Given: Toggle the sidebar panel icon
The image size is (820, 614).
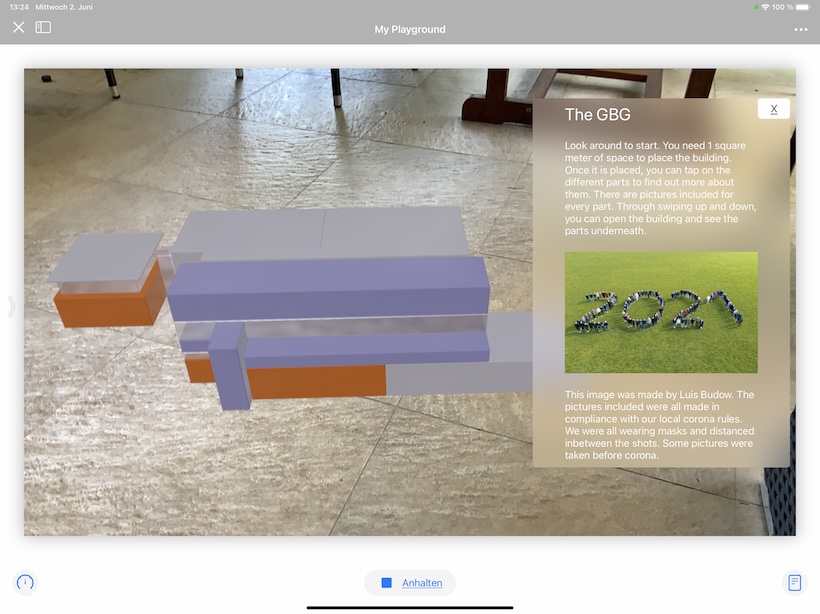Looking at the screenshot, I should pyautogui.click(x=43, y=28).
